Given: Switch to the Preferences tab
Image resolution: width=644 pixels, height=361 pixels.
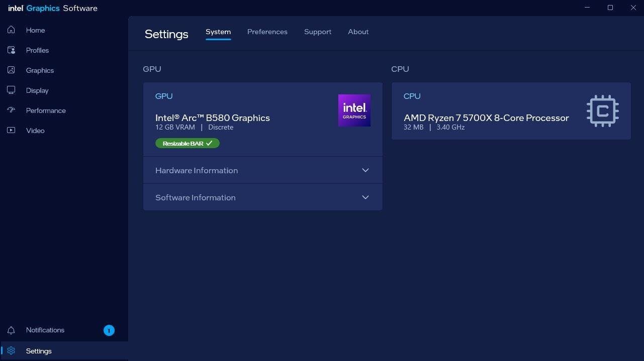Looking at the screenshot, I should [x=267, y=32].
